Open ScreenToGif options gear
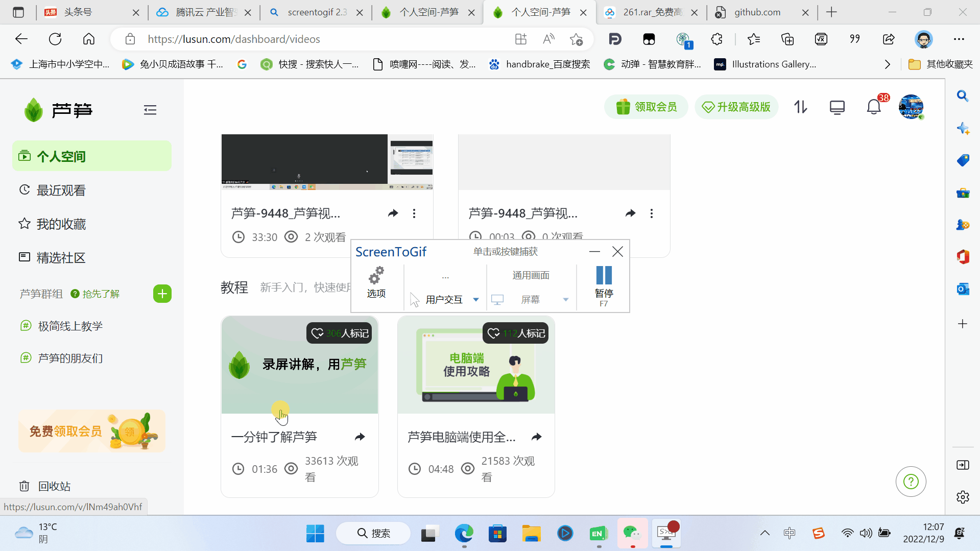 click(376, 282)
